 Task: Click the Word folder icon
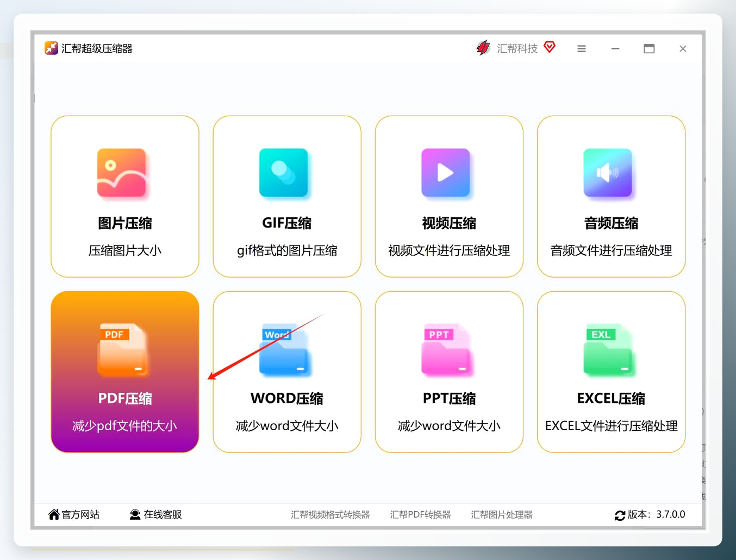tap(284, 350)
